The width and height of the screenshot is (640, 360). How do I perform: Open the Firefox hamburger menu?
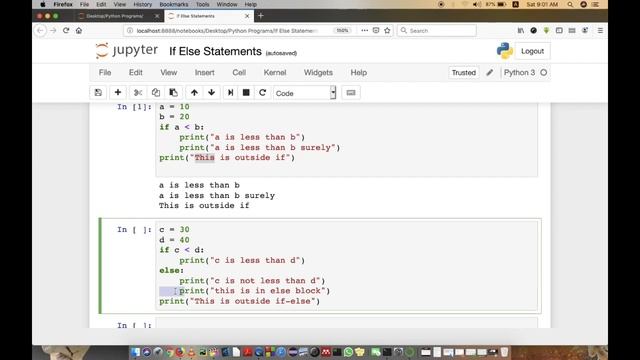(600, 31)
